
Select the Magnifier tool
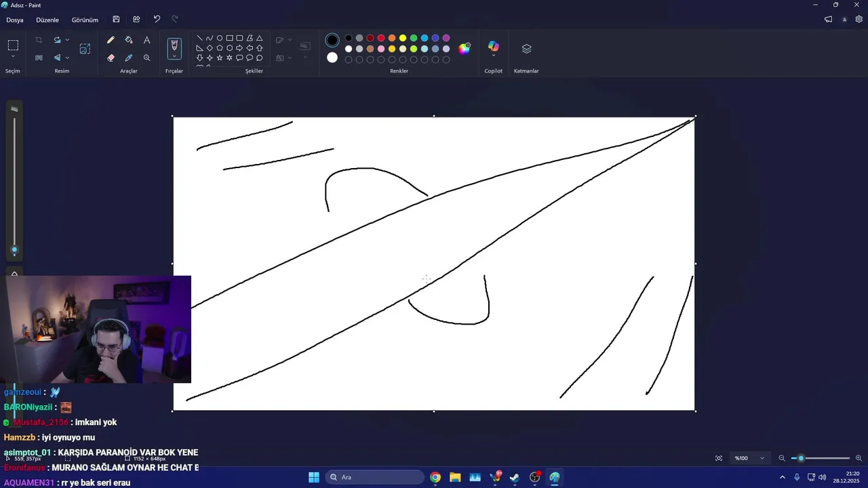click(146, 58)
